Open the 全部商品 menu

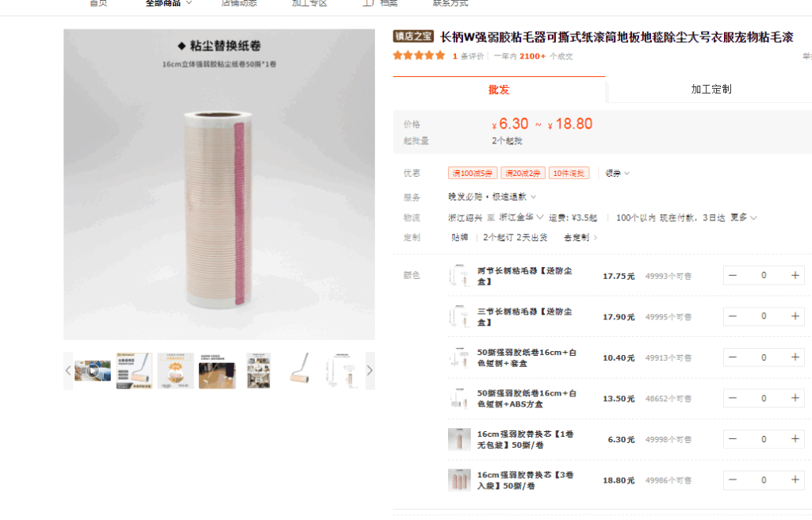pyautogui.click(x=168, y=4)
